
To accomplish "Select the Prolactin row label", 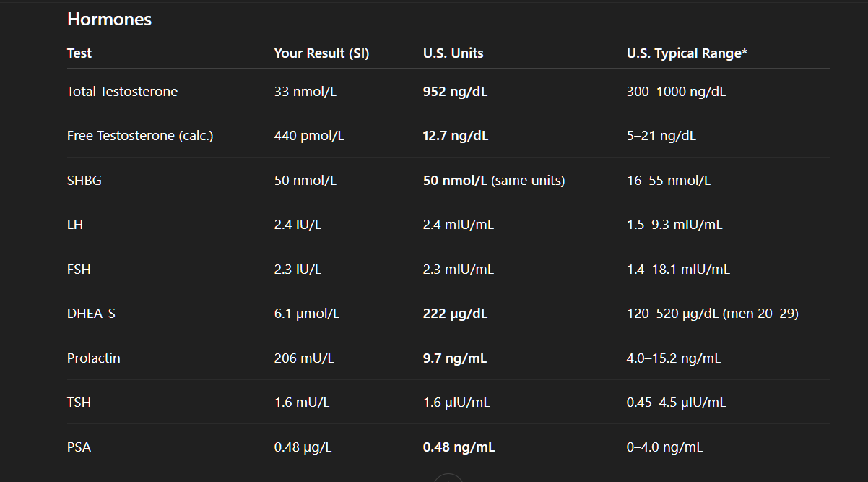I will click(94, 358).
